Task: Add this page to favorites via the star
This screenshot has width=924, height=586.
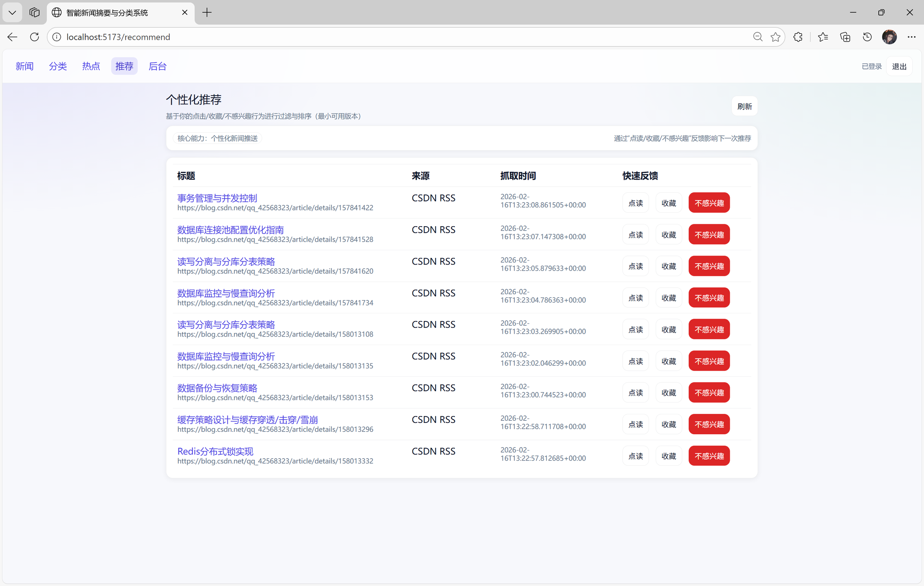Action: [x=775, y=37]
